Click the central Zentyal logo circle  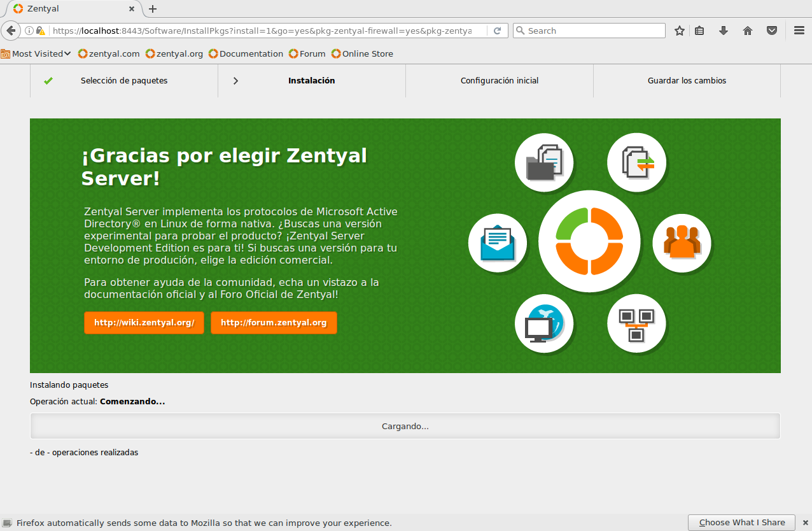tap(589, 241)
